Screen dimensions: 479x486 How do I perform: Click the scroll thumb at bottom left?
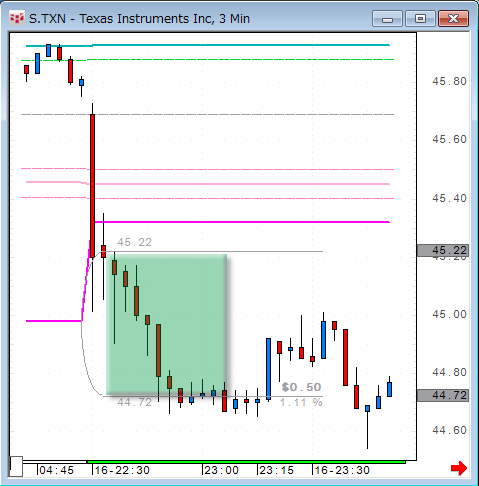16,466
